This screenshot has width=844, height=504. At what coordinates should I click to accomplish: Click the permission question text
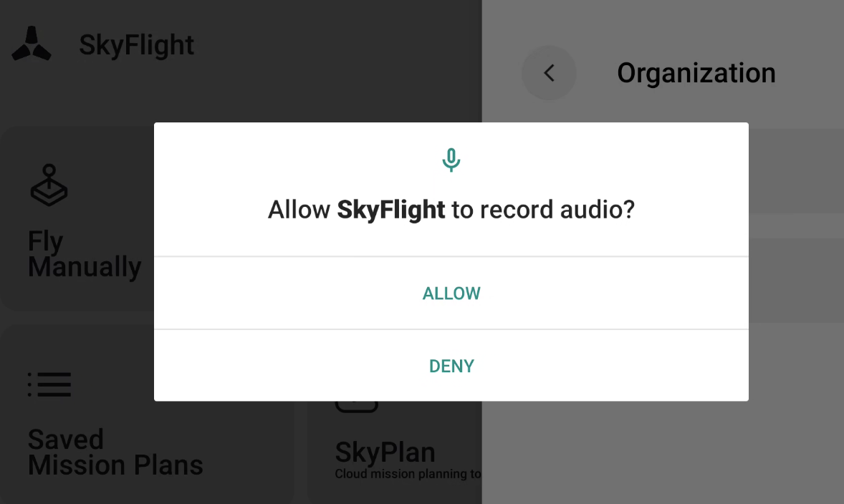[x=451, y=209]
